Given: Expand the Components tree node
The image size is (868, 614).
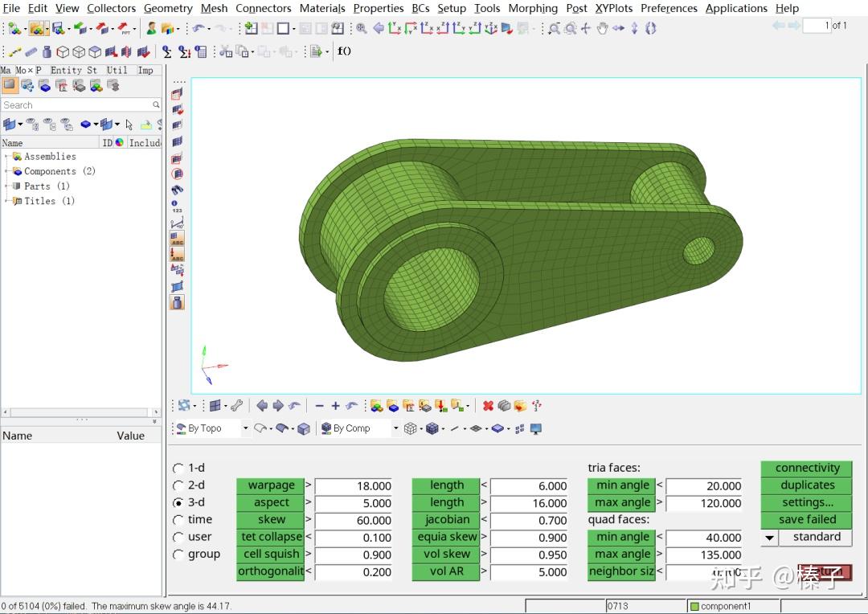Looking at the screenshot, I should [x=7, y=171].
